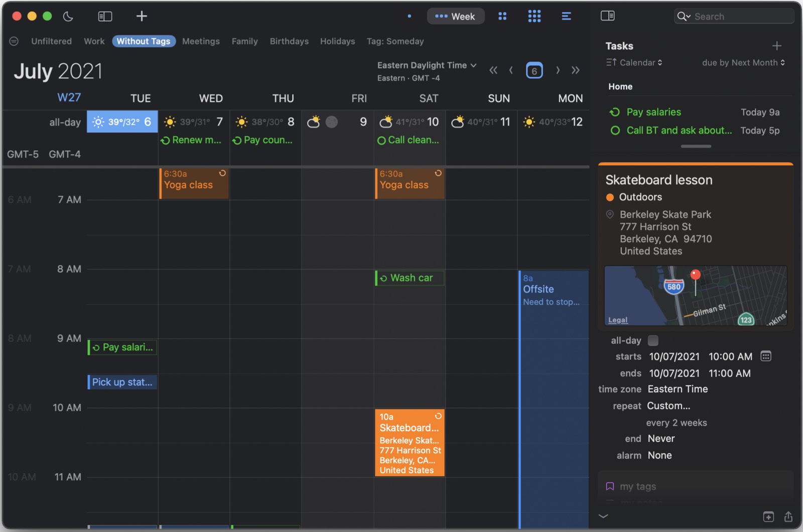This screenshot has height=532, width=803.
Task: Go to today calendar icon
Action: click(x=534, y=70)
